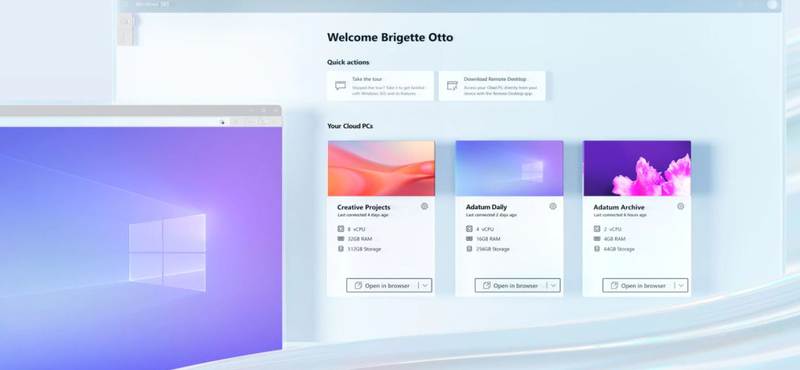Click the "256GB Storage" value
Viewport: 800px width, 370px height.
[x=493, y=249]
